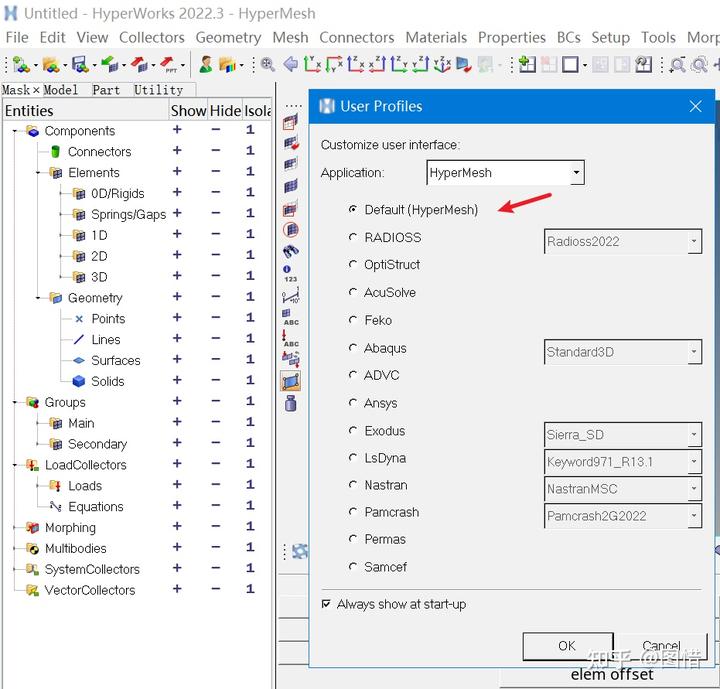The width and height of the screenshot is (720, 689).
Task: Select the Permas profile radio button
Action: click(x=353, y=539)
